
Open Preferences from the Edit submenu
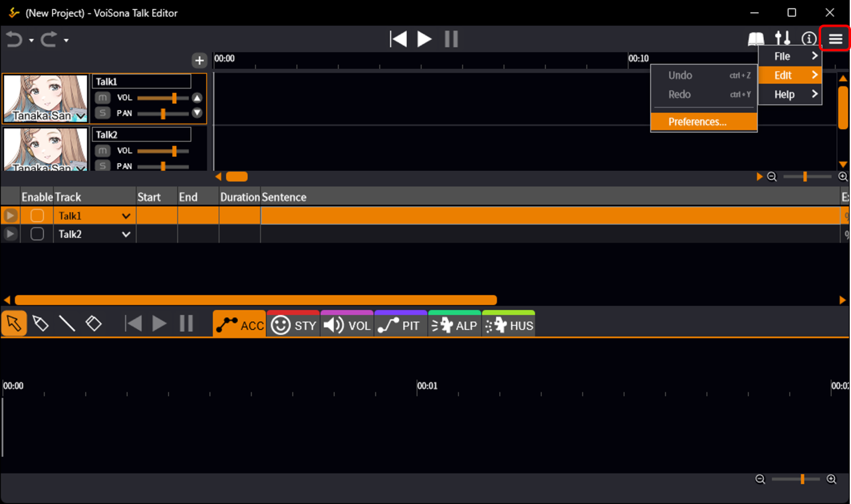click(x=704, y=122)
